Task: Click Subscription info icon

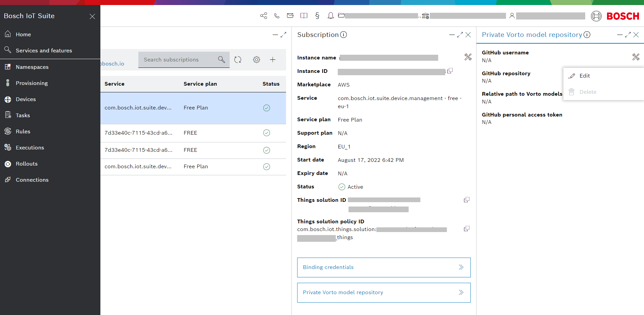Action: [343, 35]
